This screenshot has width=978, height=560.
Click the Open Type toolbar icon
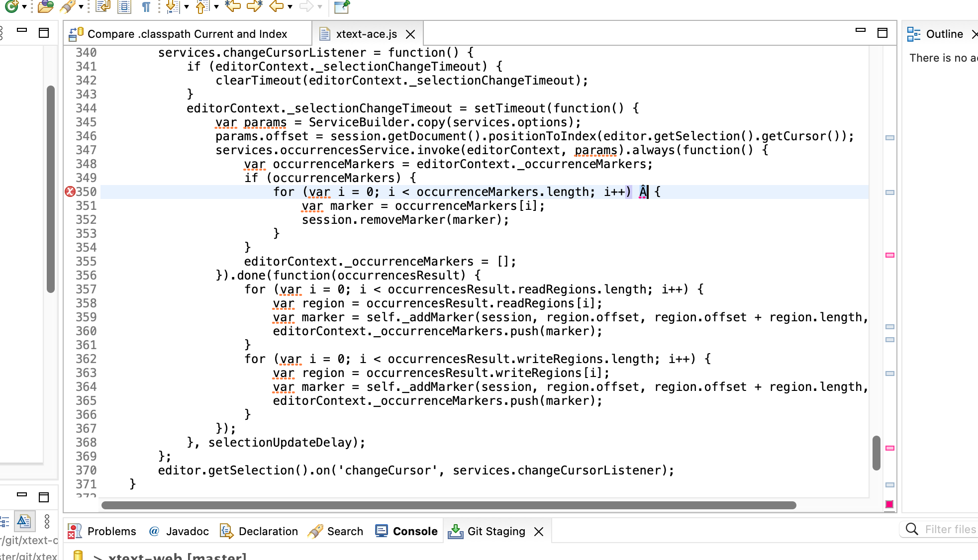pyautogui.click(x=46, y=6)
